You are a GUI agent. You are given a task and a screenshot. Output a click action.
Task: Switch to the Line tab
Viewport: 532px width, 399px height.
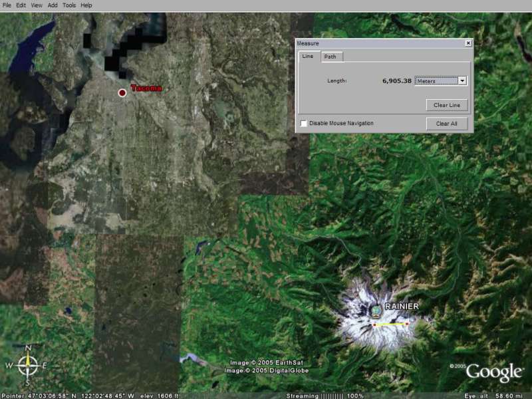(x=308, y=56)
